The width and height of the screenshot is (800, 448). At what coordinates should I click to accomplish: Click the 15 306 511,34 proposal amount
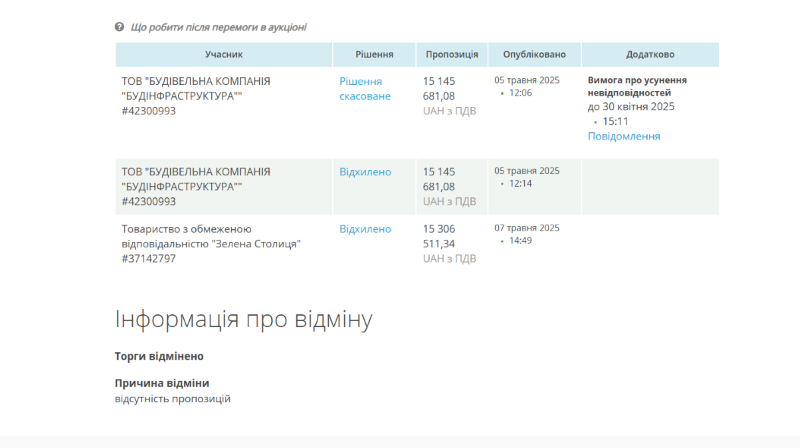tap(439, 236)
